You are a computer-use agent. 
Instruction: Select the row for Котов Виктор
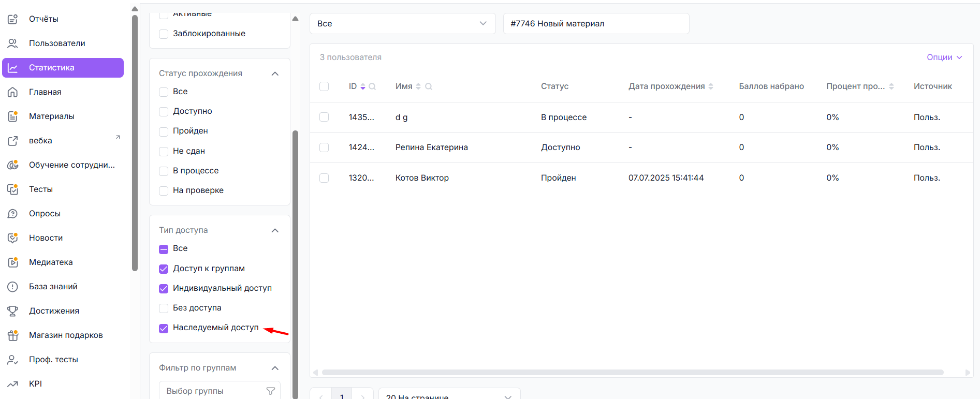(324, 178)
